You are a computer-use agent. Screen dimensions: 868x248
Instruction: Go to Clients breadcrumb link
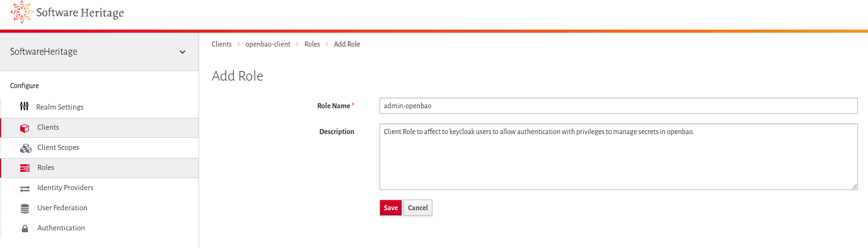222,44
